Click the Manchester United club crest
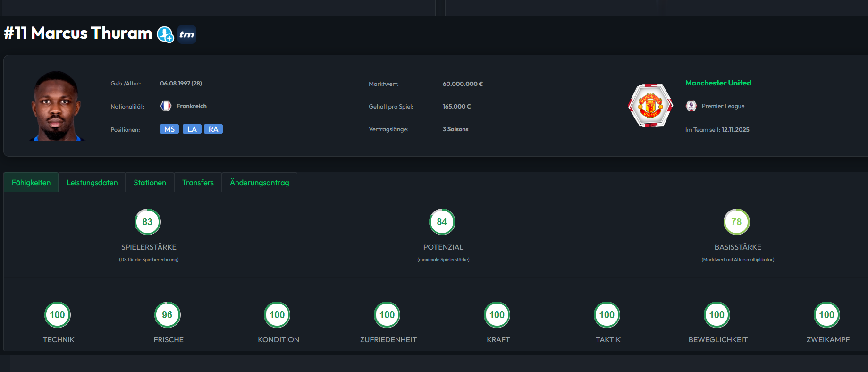Image resolution: width=868 pixels, height=372 pixels. [650, 106]
